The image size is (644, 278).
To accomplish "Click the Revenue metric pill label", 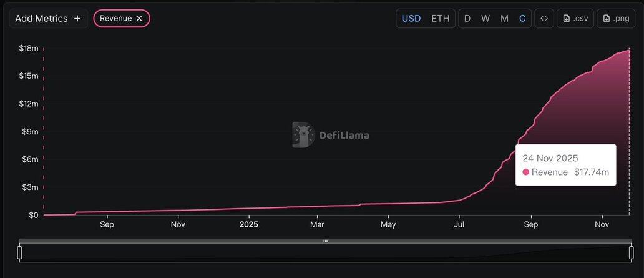I will click(x=115, y=19).
